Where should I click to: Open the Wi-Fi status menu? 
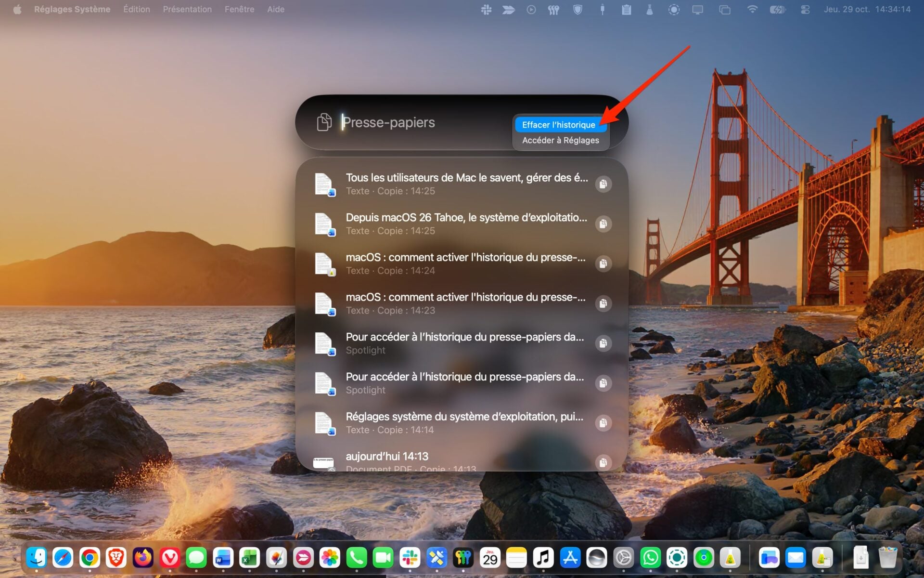752,9
